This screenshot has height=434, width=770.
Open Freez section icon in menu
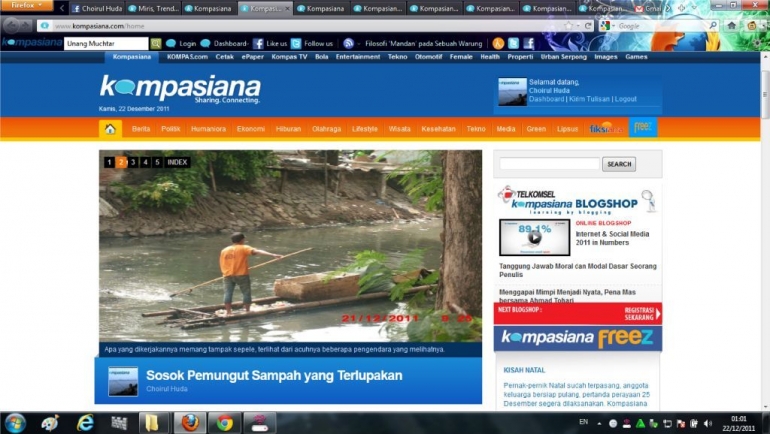tap(643, 128)
